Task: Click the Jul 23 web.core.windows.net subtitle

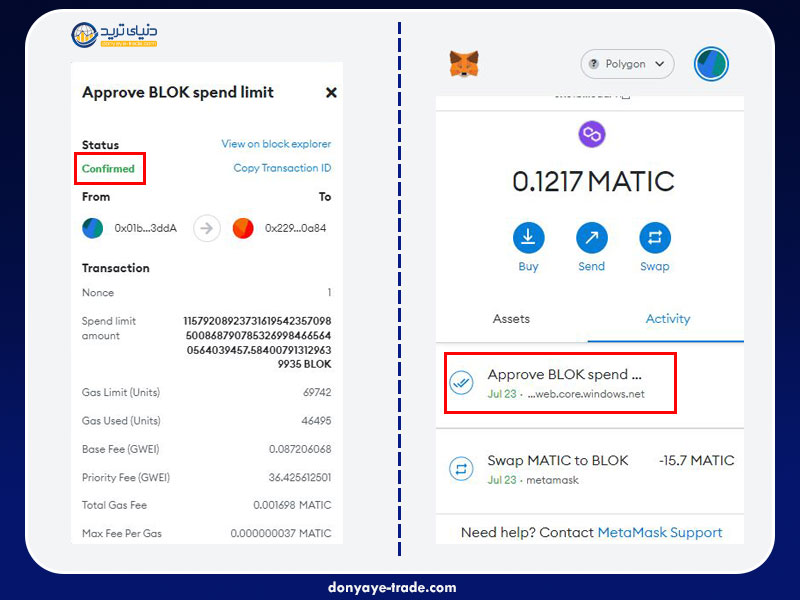Action: (566, 394)
